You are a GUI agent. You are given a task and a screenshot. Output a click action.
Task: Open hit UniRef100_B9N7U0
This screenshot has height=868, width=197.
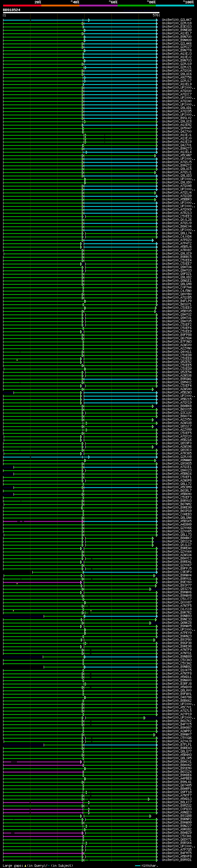pyautogui.click(x=177, y=37)
